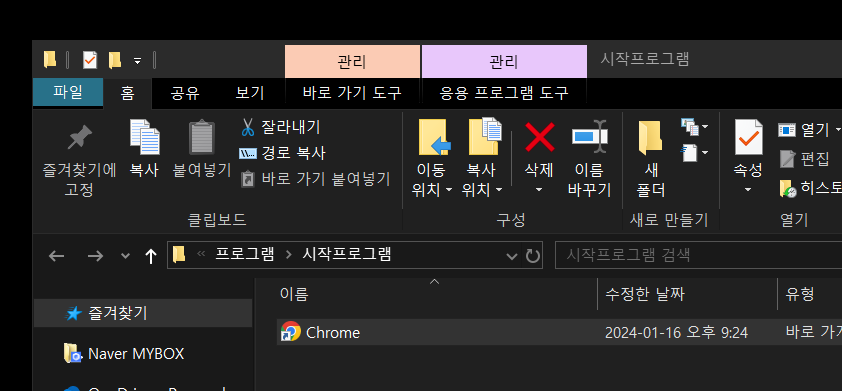Select 잘라내기 (Cut) scissors command

tap(280, 127)
